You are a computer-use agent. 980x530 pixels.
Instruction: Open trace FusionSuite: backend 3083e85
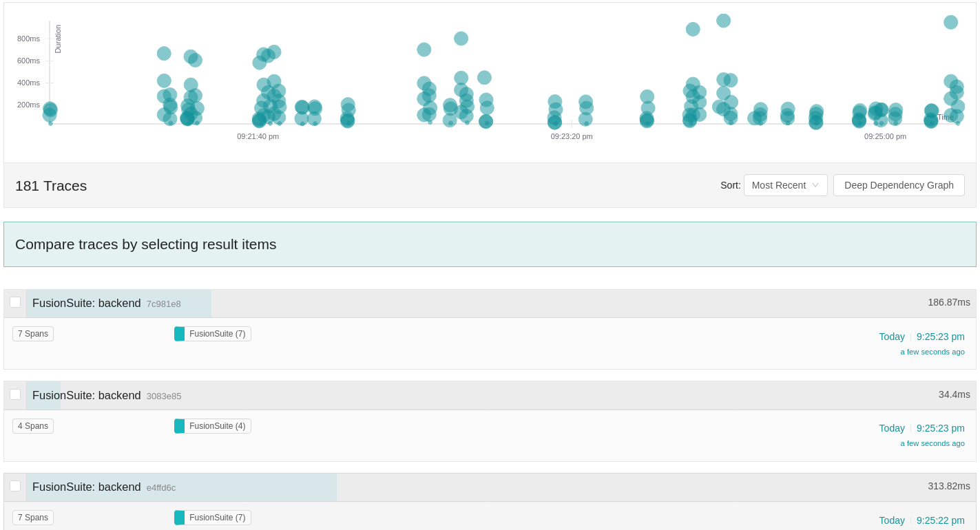click(x=86, y=396)
